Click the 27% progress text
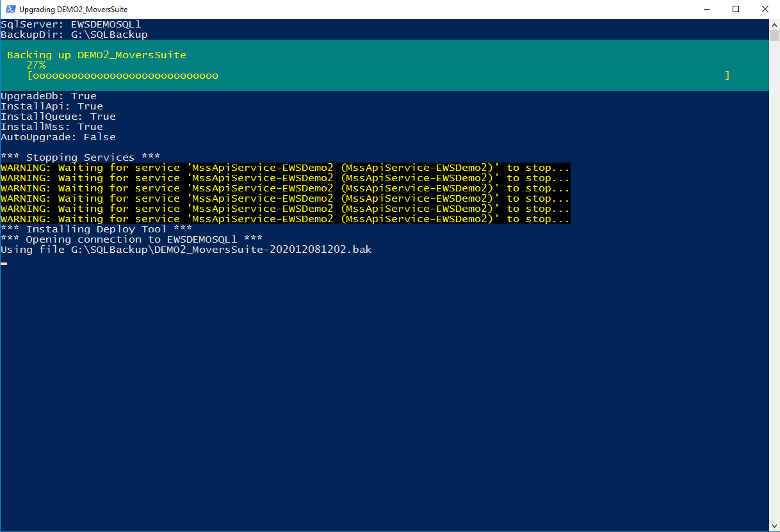Image resolution: width=780 pixels, height=532 pixels. tap(36, 65)
